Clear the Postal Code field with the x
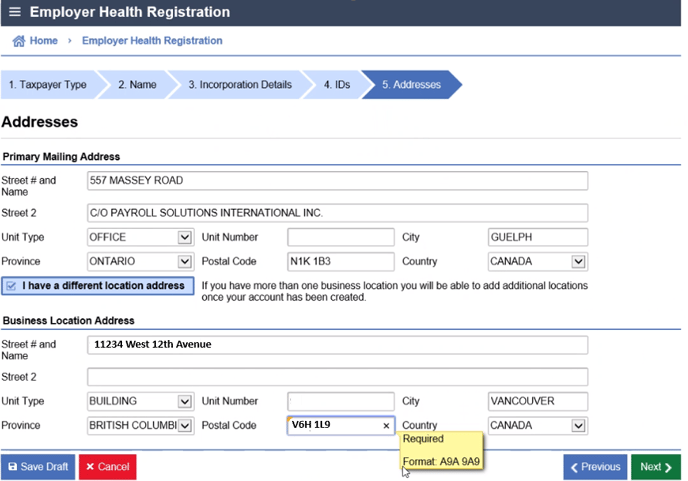 point(386,426)
